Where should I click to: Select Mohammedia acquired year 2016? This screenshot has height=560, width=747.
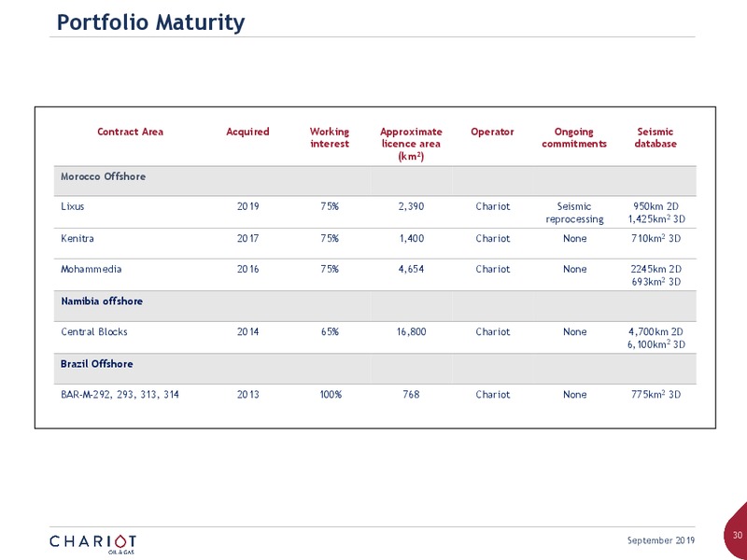point(247,269)
